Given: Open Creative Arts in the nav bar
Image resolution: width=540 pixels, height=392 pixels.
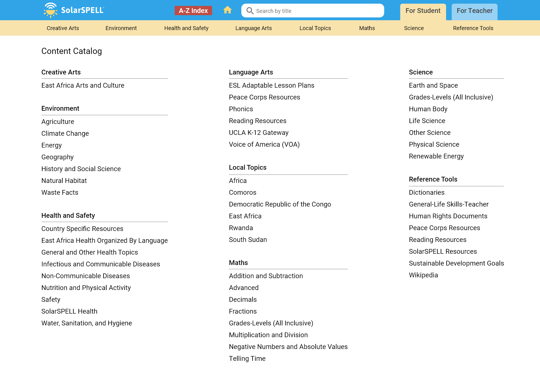Looking at the screenshot, I should 63,28.
